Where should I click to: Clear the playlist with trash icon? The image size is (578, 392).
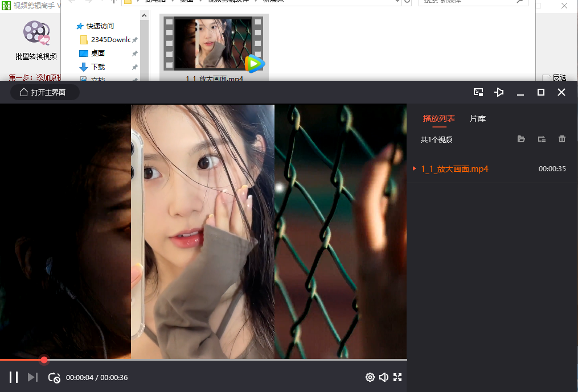pos(562,139)
